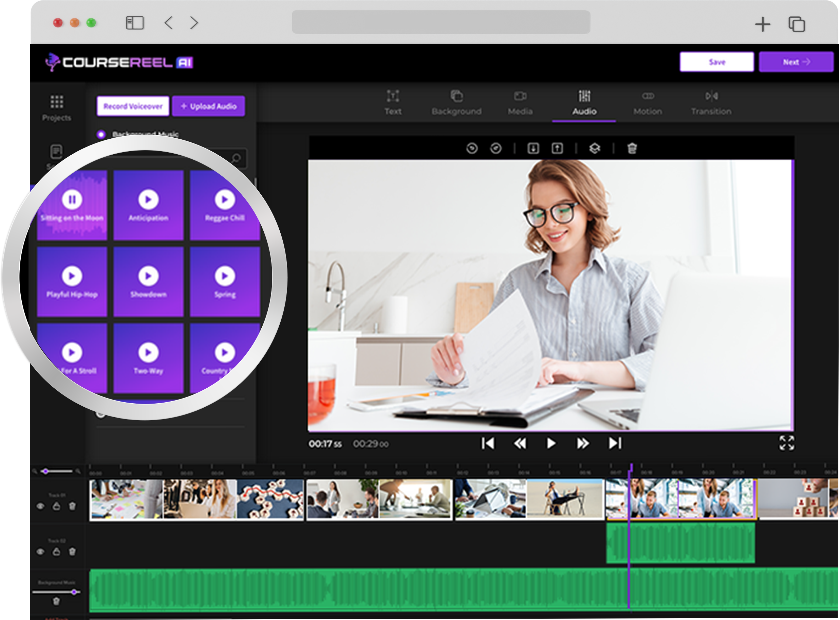Delete Track 01 using its trash icon
The width and height of the screenshot is (840, 620).
point(72,506)
